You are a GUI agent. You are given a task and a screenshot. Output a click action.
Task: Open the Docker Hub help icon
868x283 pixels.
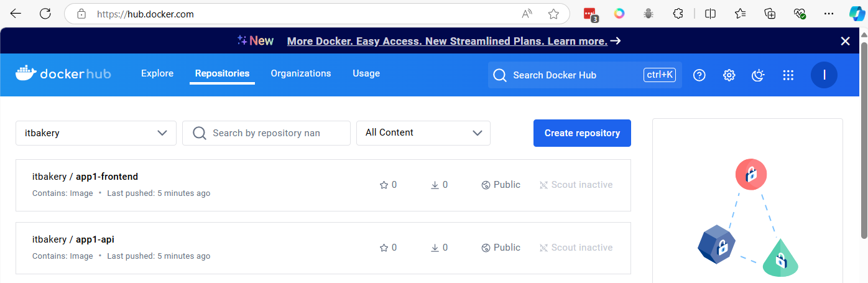[699, 75]
